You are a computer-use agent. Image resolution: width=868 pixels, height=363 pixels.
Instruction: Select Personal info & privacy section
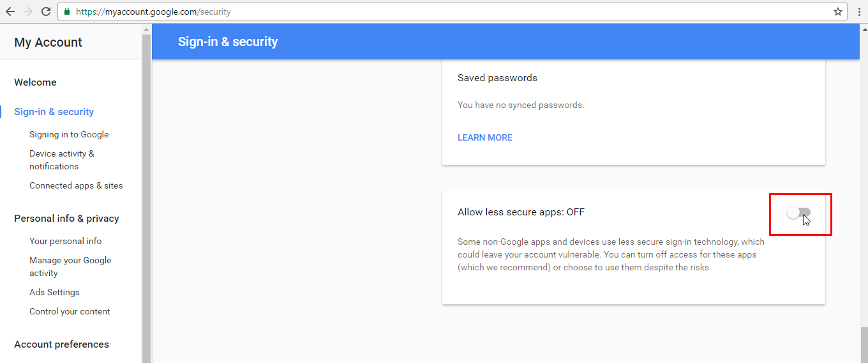click(x=66, y=219)
